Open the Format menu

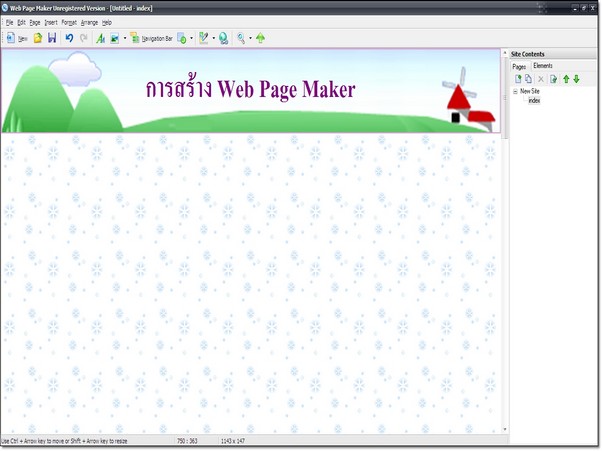[69, 23]
